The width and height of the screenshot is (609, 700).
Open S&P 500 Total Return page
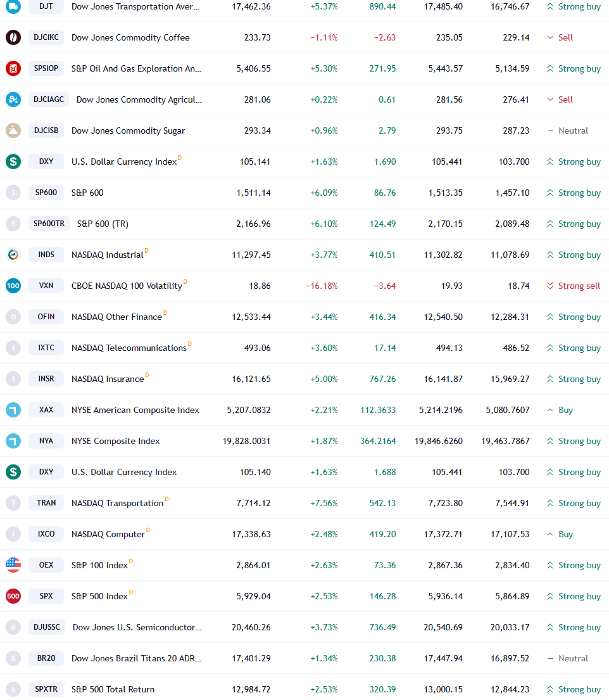(113, 689)
